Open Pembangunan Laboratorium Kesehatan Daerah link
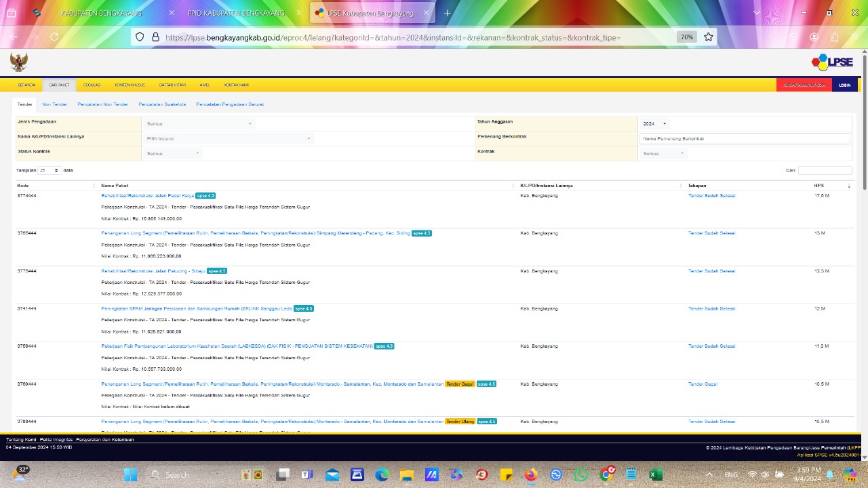 tap(237, 346)
